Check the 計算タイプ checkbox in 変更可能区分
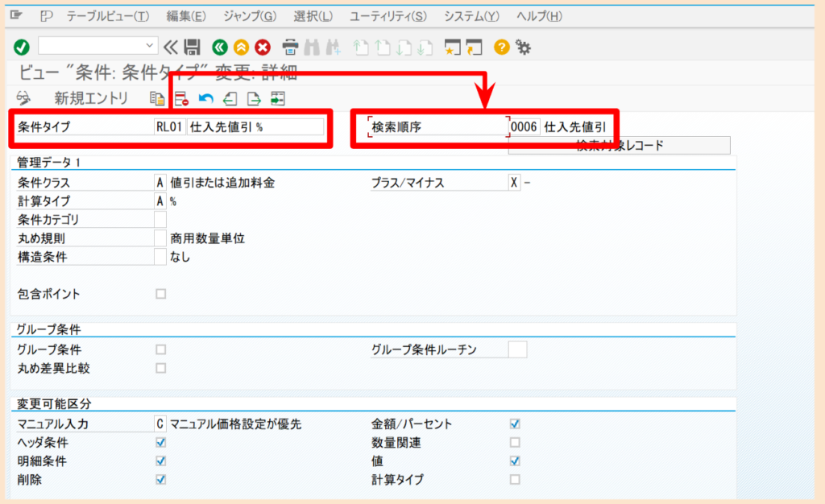Image resolution: width=825 pixels, height=504 pixels. pyautogui.click(x=515, y=479)
